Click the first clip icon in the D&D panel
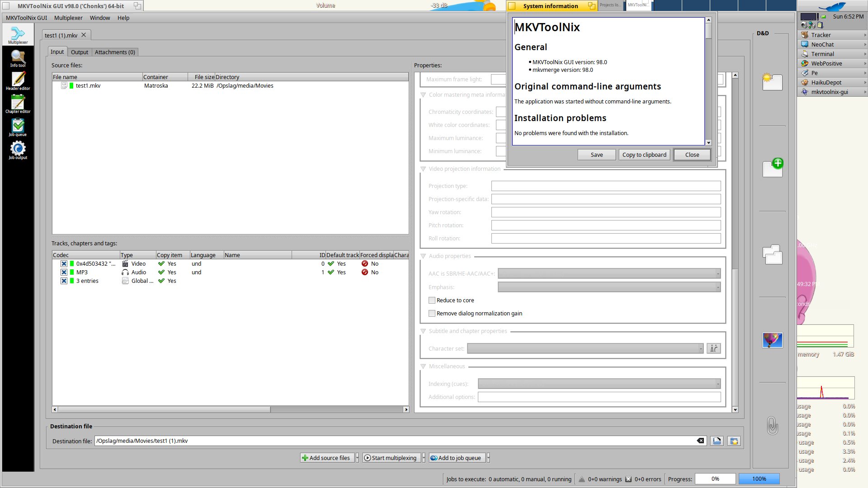Viewport: 868px width, 488px height. tap(772, 82)
